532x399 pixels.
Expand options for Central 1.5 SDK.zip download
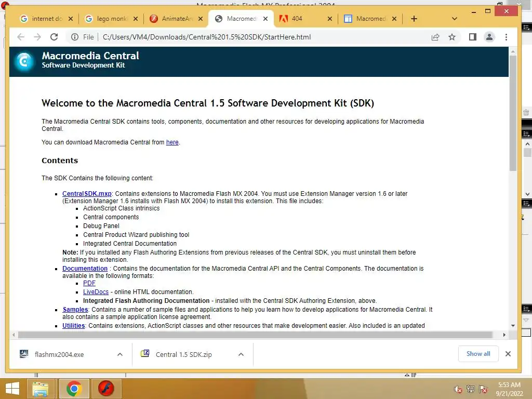(241, 354)
